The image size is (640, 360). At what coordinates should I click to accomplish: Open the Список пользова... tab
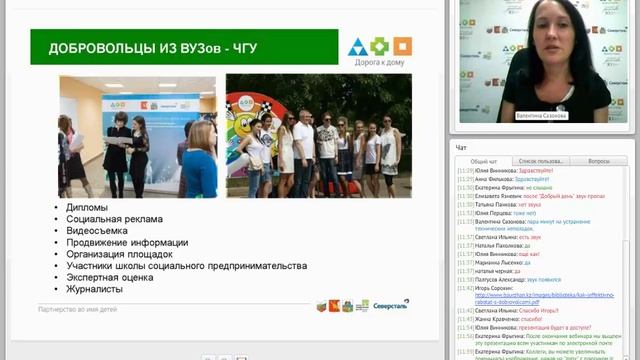(x=541, y=161)
